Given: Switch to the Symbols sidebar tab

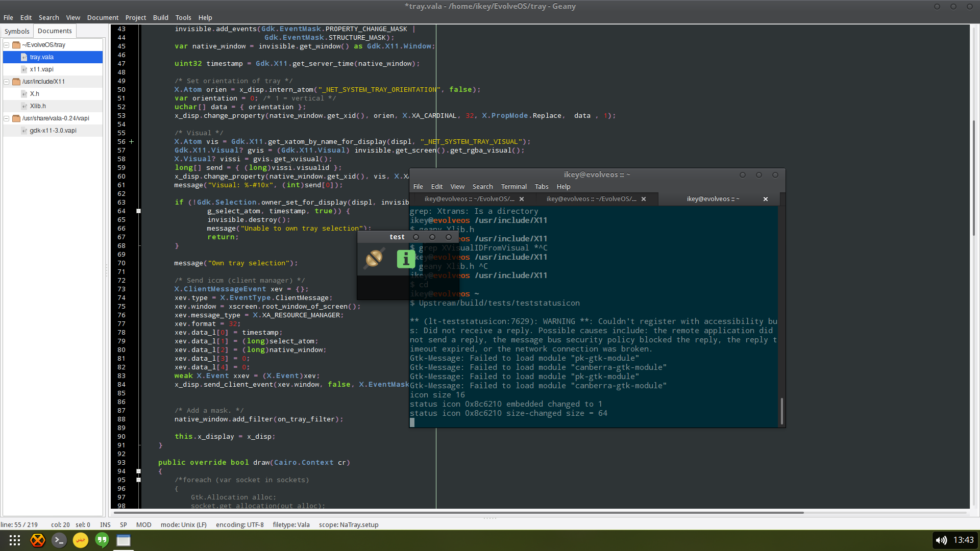Looking at the screenshot, I should (x=17, y=31).
